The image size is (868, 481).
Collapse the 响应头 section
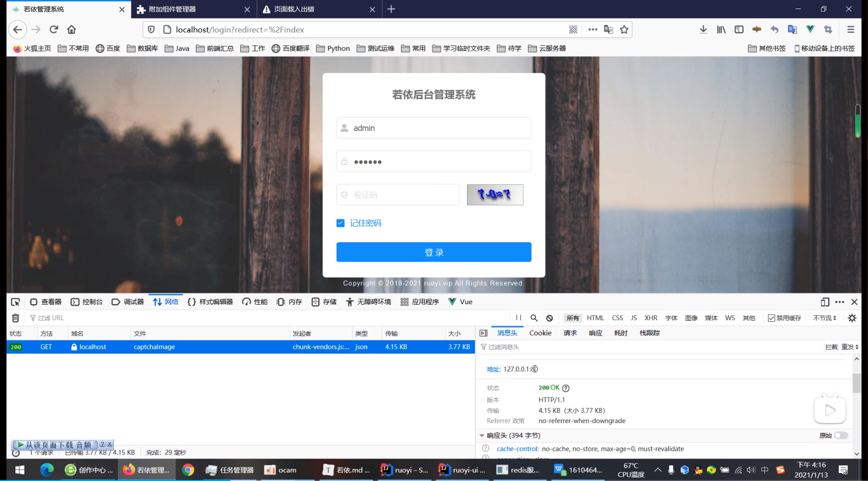click(x=482, y=436)
